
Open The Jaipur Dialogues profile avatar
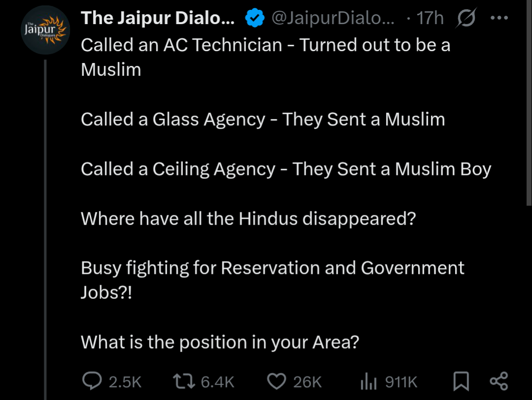(45, 30)
